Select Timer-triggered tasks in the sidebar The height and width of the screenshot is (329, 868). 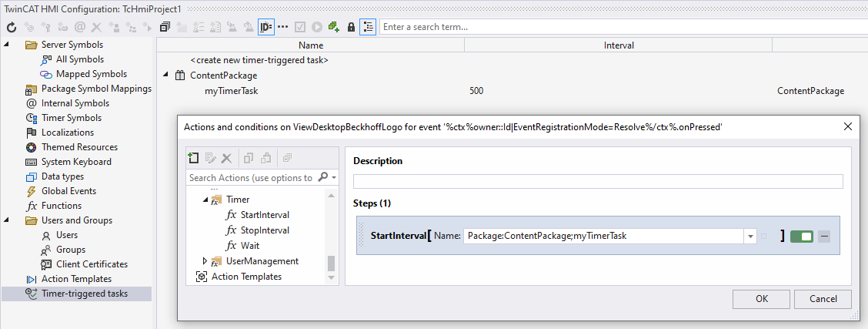(76, 294)
